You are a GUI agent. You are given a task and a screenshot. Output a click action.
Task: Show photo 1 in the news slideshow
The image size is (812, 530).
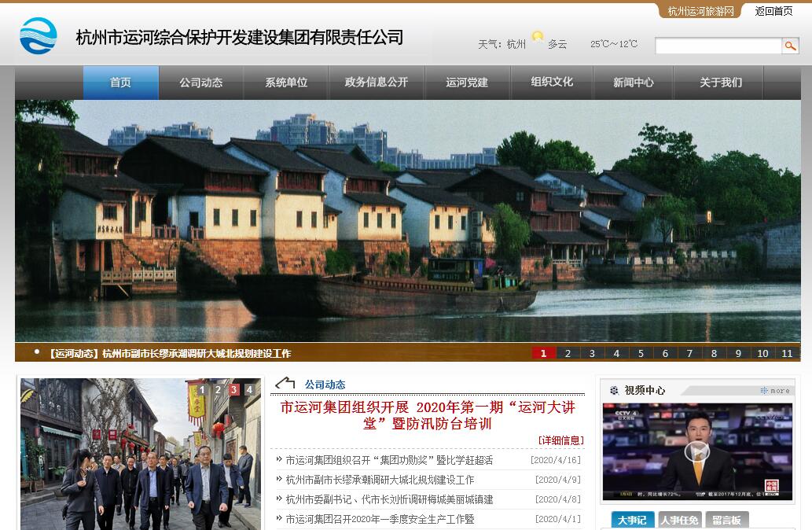click(x=202, y=389)
